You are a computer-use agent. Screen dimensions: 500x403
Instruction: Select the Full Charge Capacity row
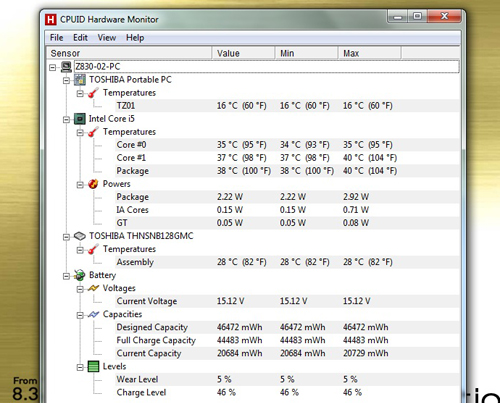(x=287, y=340)
